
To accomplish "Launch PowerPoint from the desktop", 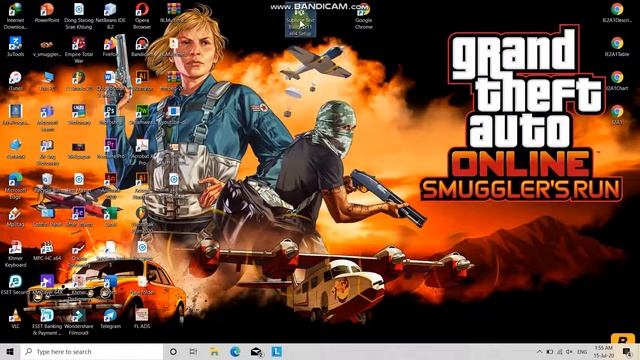I will [x=47, y=12].
